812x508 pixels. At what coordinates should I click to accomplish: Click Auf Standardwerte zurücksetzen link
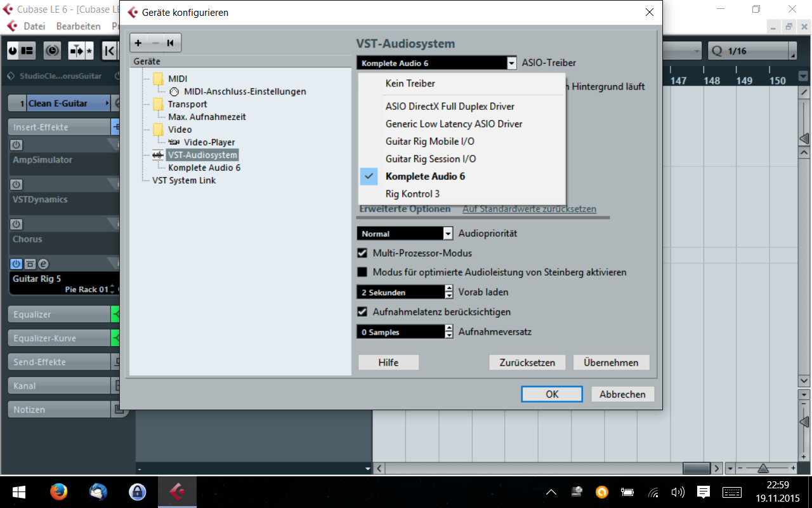[529, 209]
